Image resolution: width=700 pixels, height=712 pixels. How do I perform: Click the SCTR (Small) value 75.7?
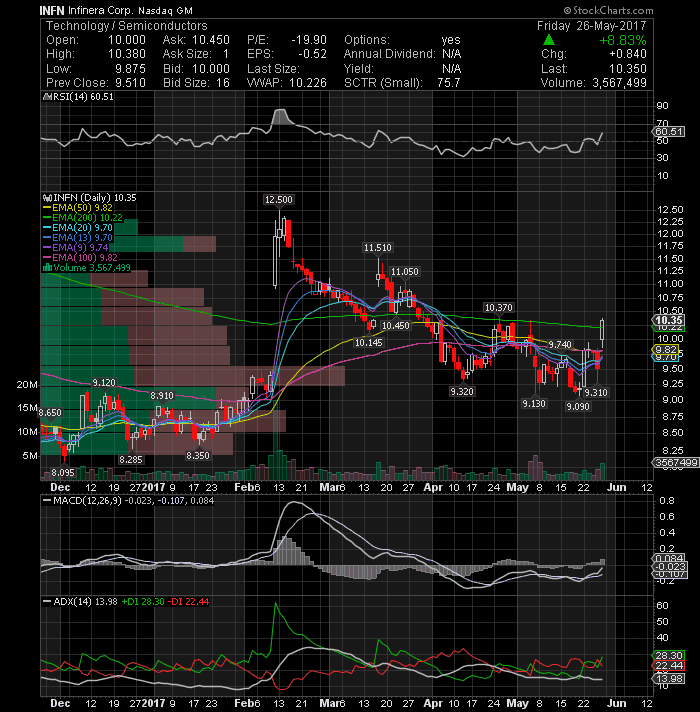point(449,83)
